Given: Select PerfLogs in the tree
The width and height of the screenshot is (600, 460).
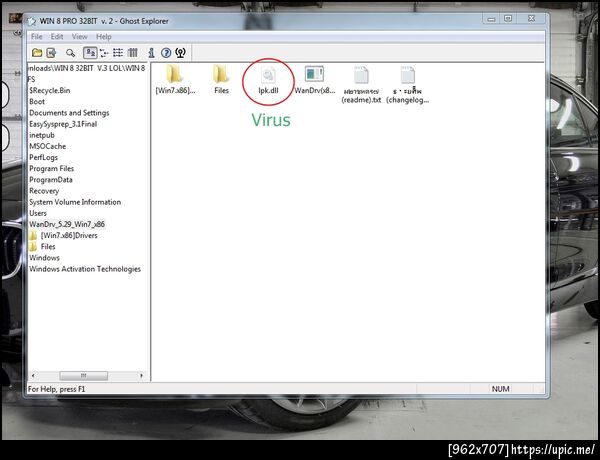Looking at the screenshot, I should (43, 157).
